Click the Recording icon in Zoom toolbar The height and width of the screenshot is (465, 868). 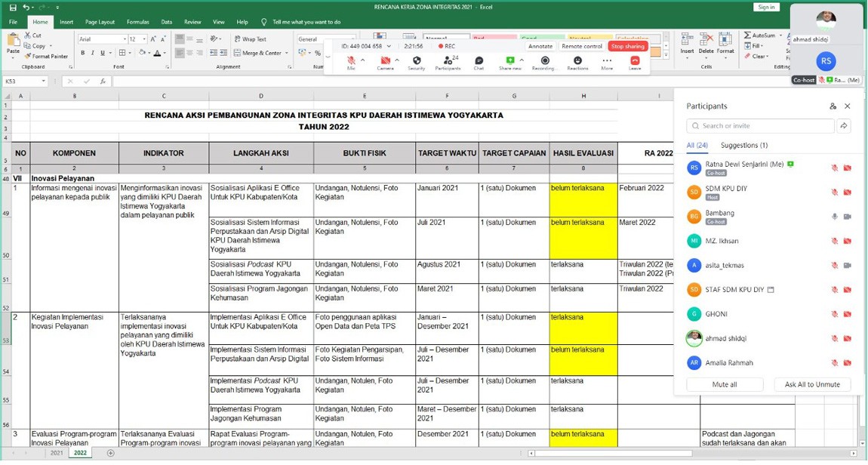(x=543, y=60)
